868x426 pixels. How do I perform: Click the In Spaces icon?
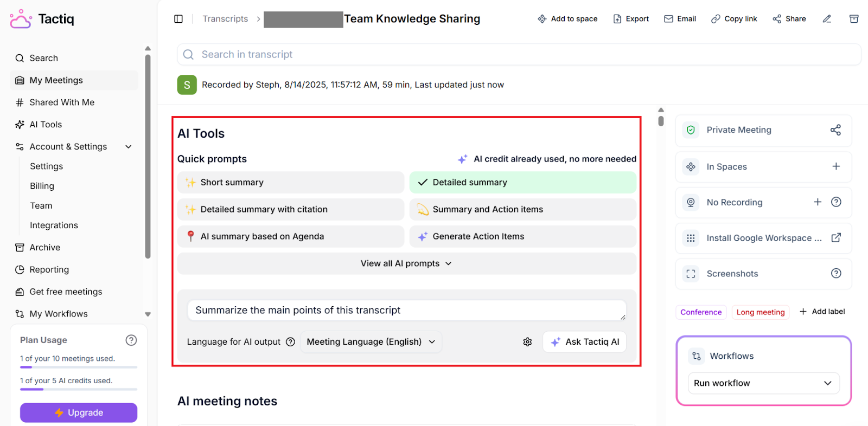pyautogui.click(x=691, y=167)
